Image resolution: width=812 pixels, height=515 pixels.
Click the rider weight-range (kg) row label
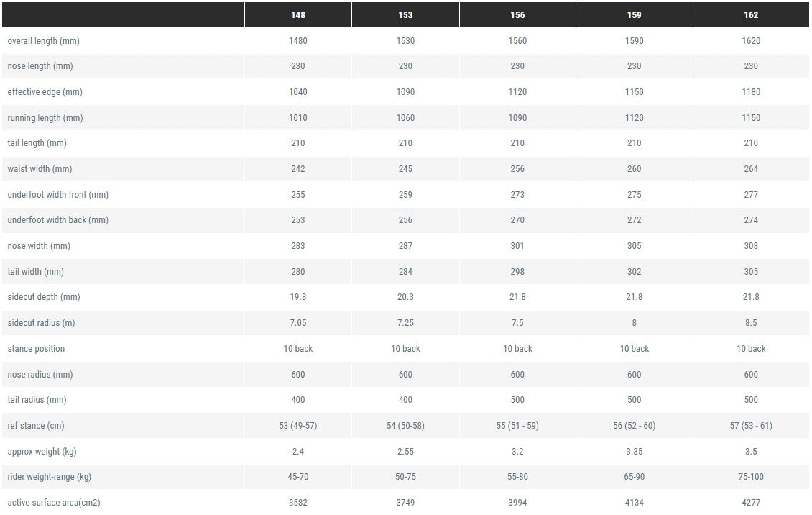tap(49, 476)
